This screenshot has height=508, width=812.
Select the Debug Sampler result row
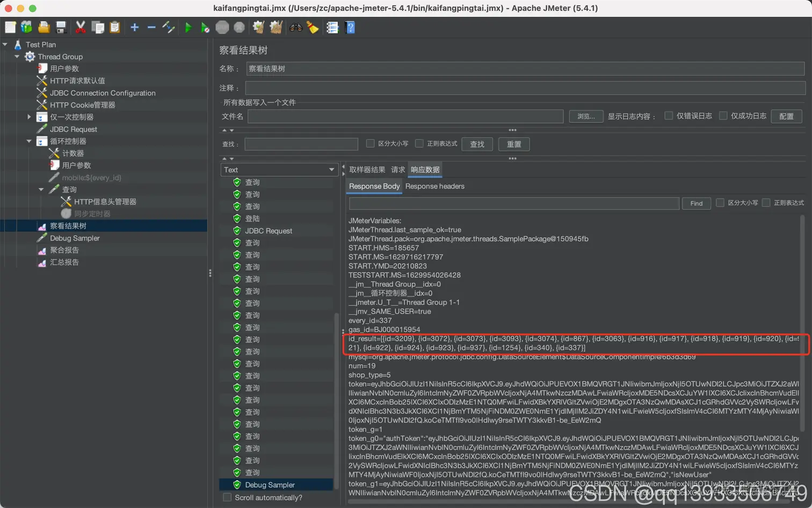pyautogui.click(x=276, y=485)
